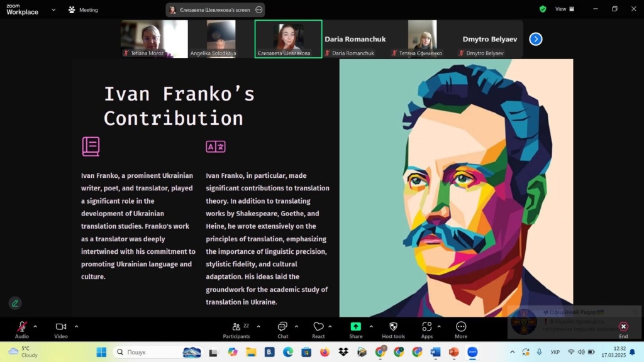Click the Zoom taskbar icon
644x362 pixels.
coord(473,352)
